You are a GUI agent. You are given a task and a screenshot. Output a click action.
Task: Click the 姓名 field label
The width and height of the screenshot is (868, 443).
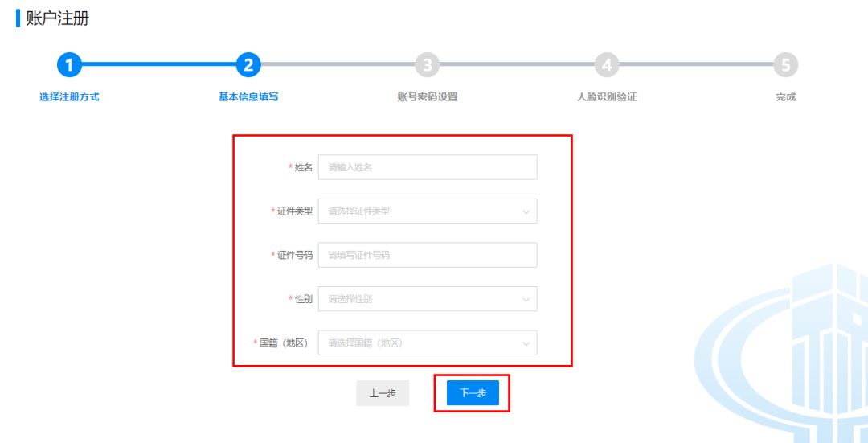(x=303, y=167)
